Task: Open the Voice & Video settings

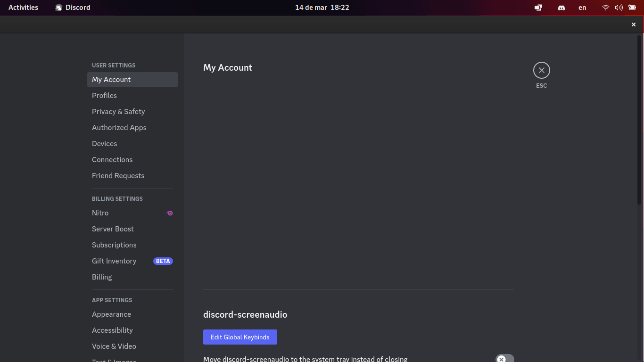Action: [x=114, y=346]
